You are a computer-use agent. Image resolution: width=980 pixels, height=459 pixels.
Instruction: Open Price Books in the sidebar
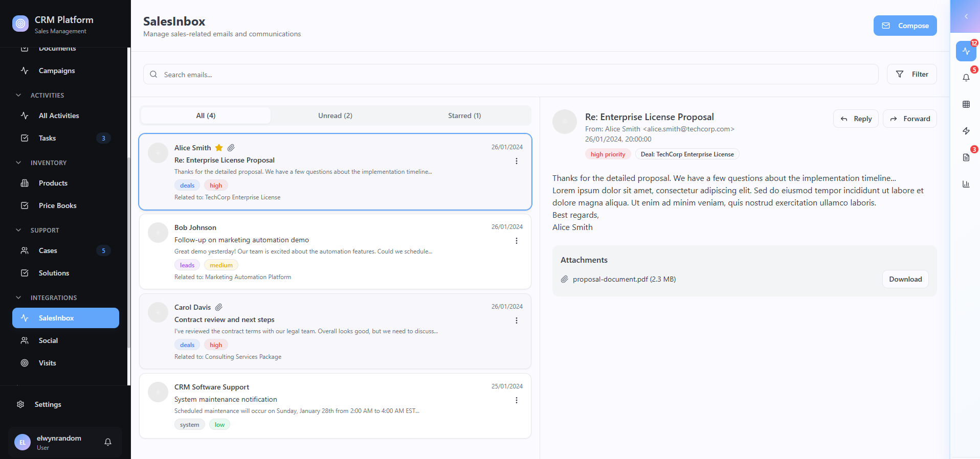click(57, 205)
